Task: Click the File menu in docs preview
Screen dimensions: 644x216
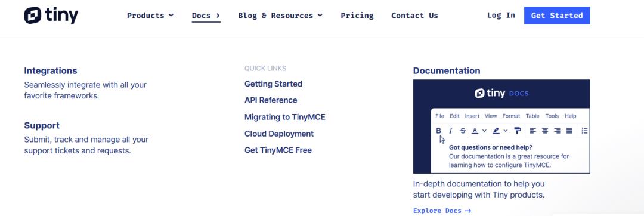Action: pyautogui.click(x=439, y=116)
